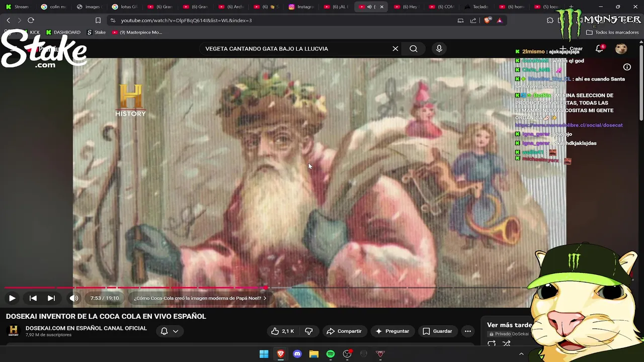Switch to the Instagram tab
This screenshot has height=362, width=644.
pyautogui.click(x=301, y=7)
